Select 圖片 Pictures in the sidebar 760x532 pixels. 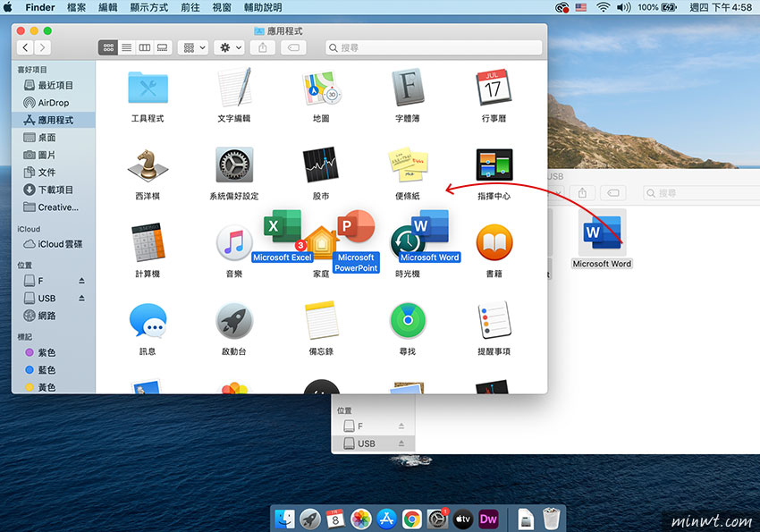click(54, 155)
